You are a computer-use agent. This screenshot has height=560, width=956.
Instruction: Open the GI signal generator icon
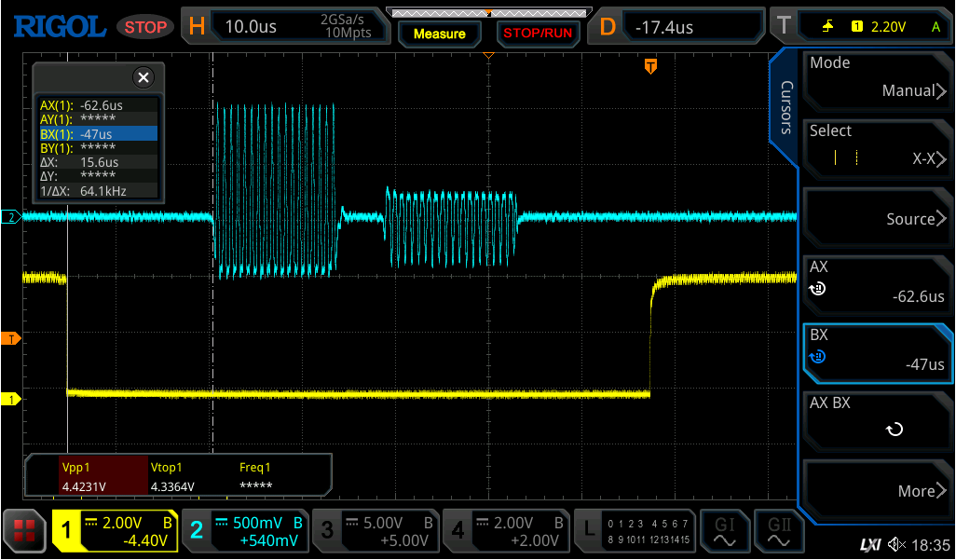pyautogui.click(x=723, y=531)
